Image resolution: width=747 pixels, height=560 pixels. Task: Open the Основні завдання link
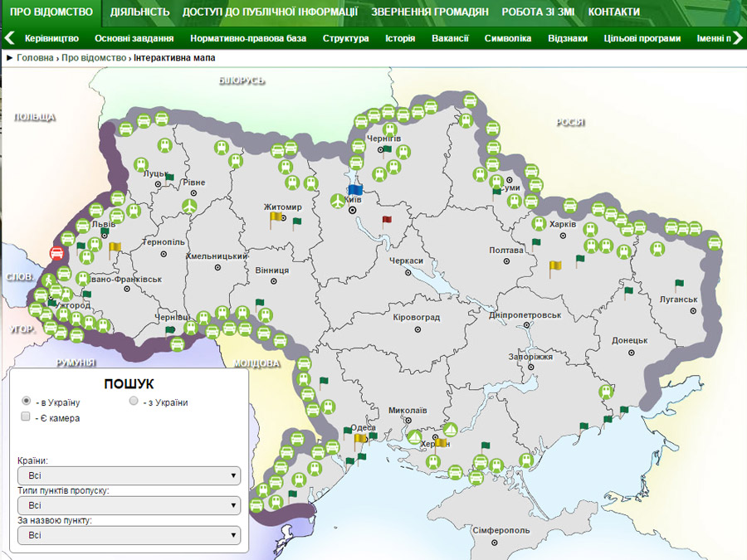point(134,38)
